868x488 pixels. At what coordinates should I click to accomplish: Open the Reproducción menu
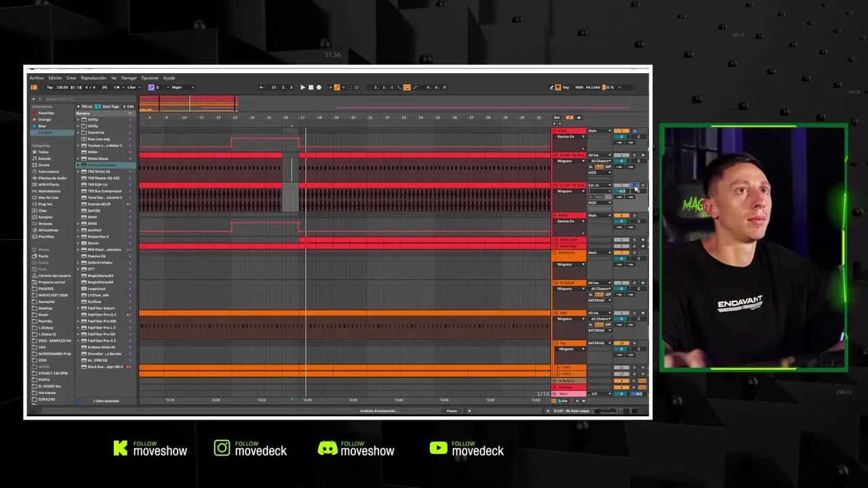(x=94, y=78)
